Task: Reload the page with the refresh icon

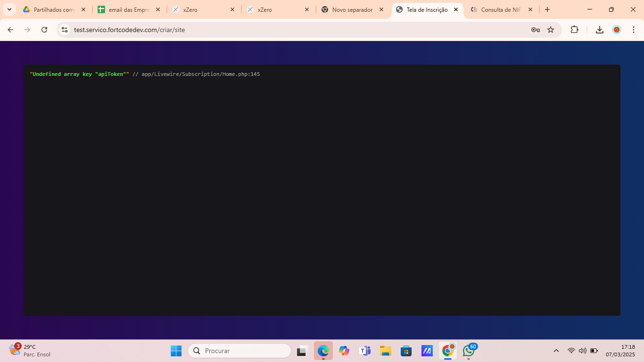Action: tap(44, 30)
